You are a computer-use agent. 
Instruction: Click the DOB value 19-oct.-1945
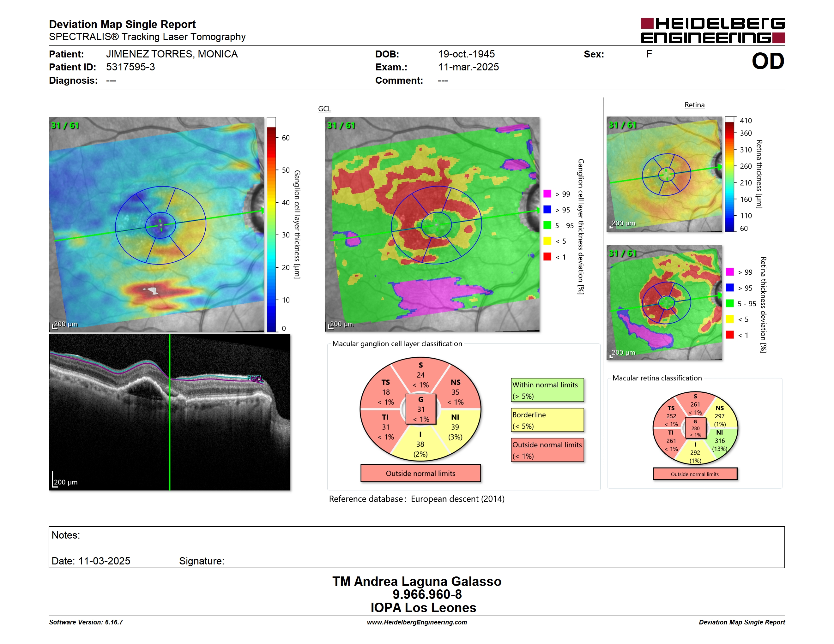pyautogui.click(x=466, y=54)
